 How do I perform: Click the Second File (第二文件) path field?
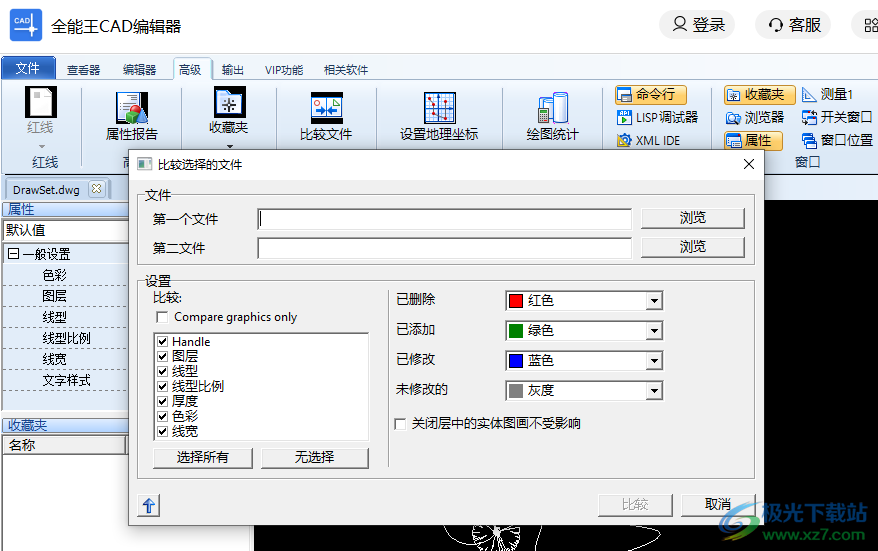click(x=445, y=248)
